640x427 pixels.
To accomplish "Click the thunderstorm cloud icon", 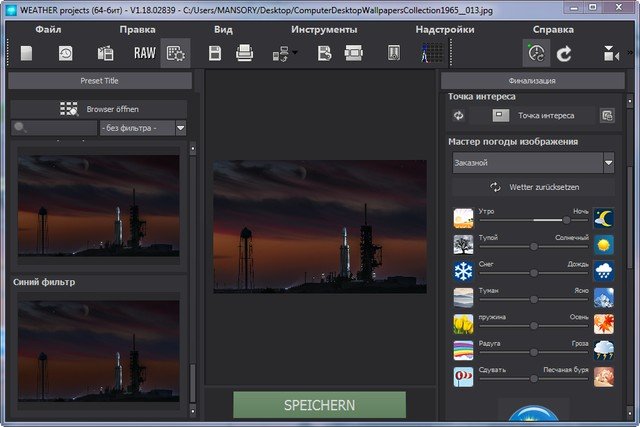I will click(x=603, y=350).
